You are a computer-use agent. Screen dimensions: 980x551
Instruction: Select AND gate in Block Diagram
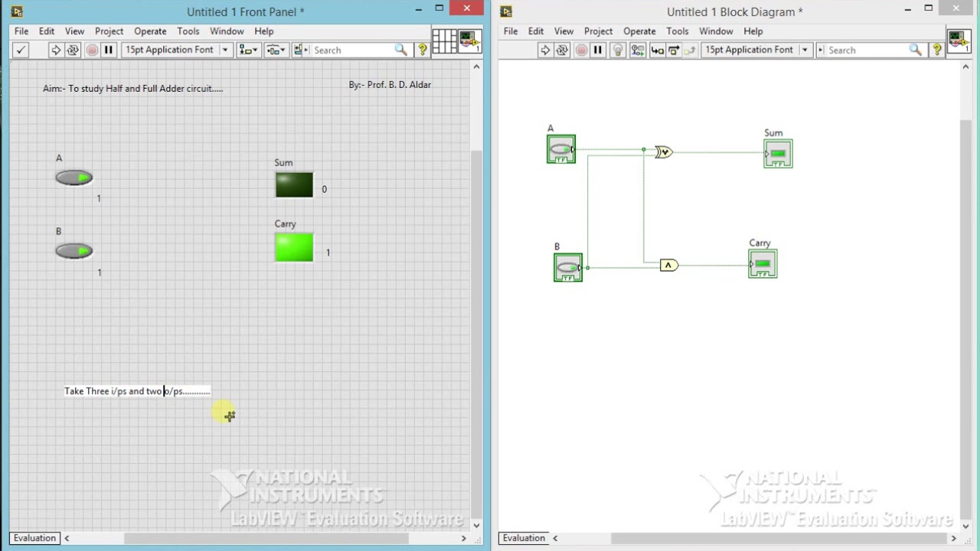pyautogui.click(x=669, y=266)
